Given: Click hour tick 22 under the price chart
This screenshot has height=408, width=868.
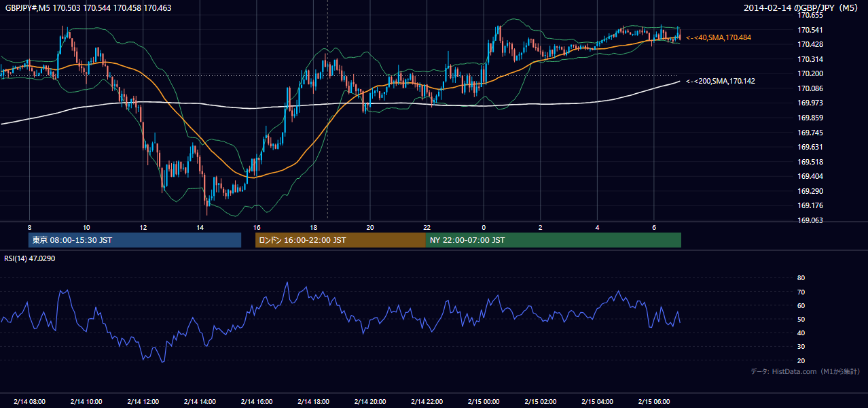Looking at the screenshot, I should (427, 227).
